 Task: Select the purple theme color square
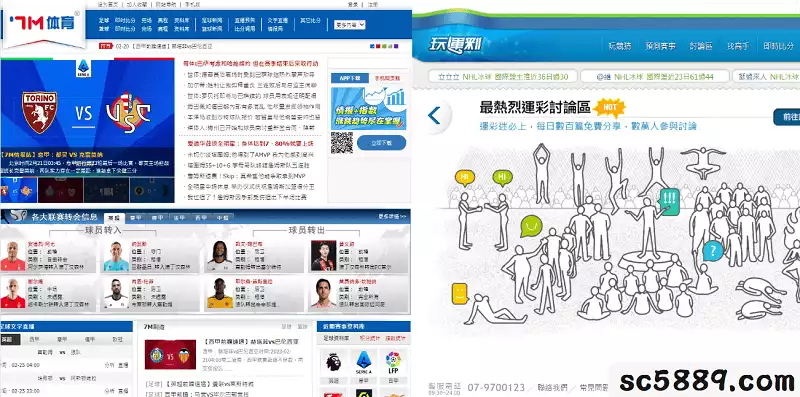click(x=396, y=46)
